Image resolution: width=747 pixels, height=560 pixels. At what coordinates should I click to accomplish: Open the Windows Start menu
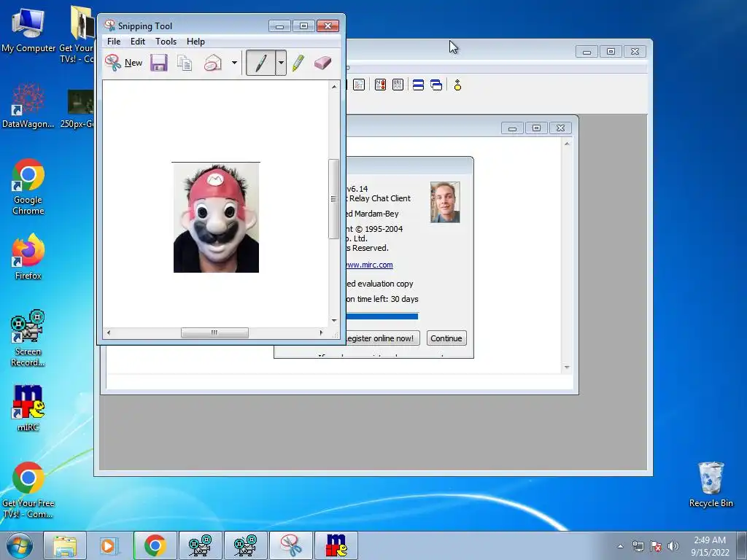pos(20,545)
